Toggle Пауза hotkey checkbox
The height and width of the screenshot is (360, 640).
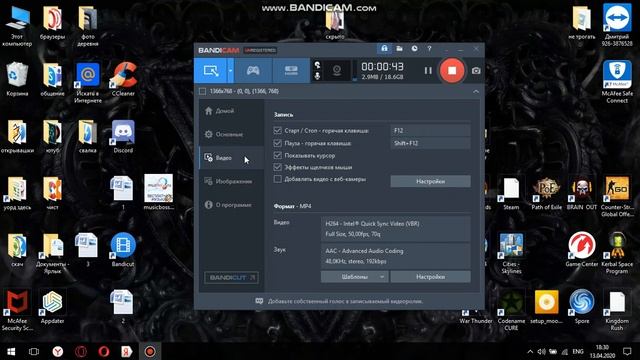pos(278,143)
